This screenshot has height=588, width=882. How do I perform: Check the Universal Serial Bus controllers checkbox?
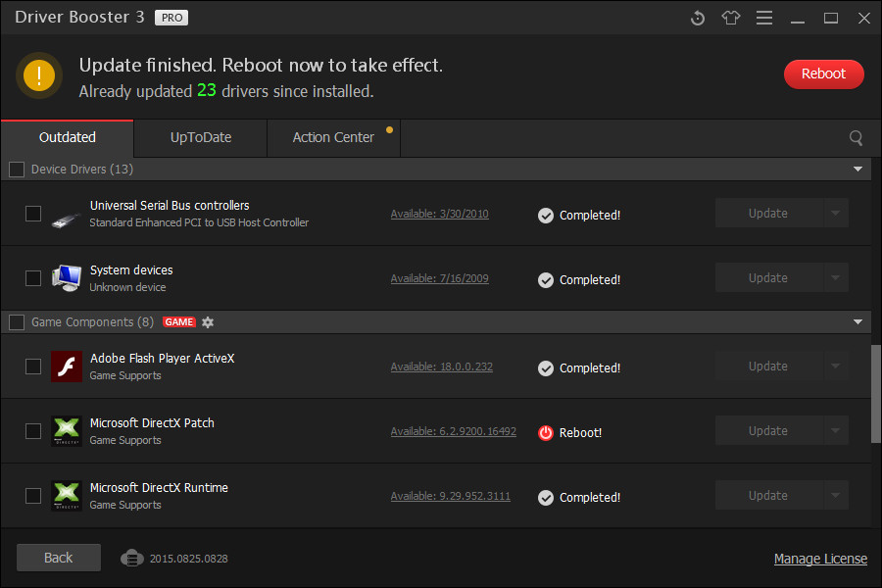[x=32, y=214]
